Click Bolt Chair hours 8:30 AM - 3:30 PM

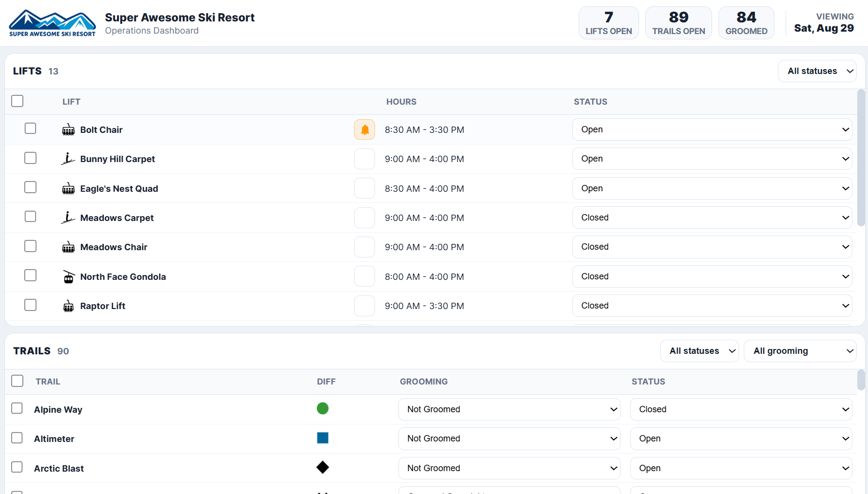424,130
